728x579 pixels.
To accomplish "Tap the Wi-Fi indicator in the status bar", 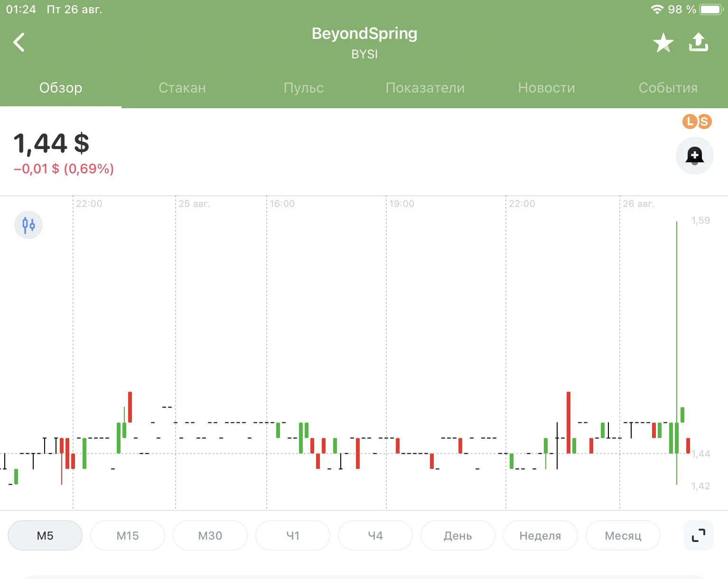I will click(657, 9).
